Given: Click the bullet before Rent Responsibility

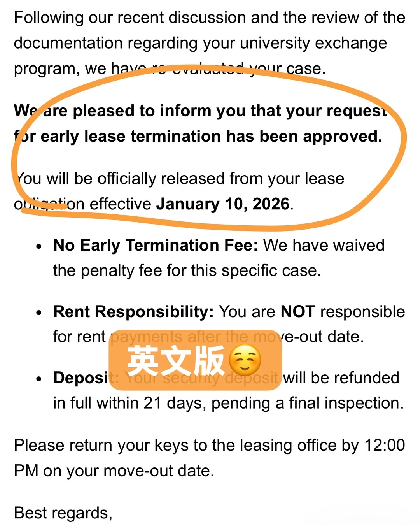Looking at the screenshot, I should 38,313.
